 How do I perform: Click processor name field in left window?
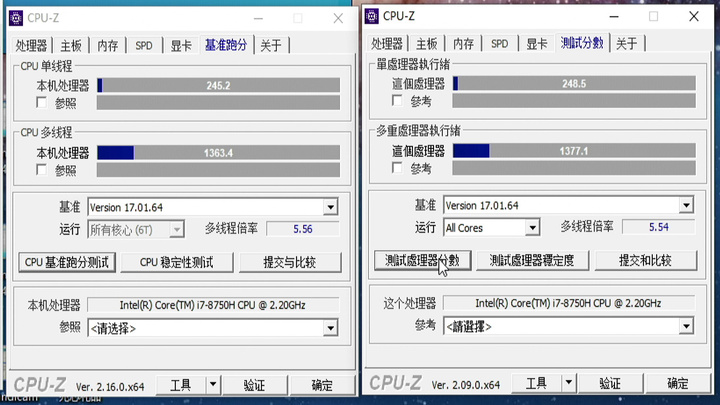213,305
